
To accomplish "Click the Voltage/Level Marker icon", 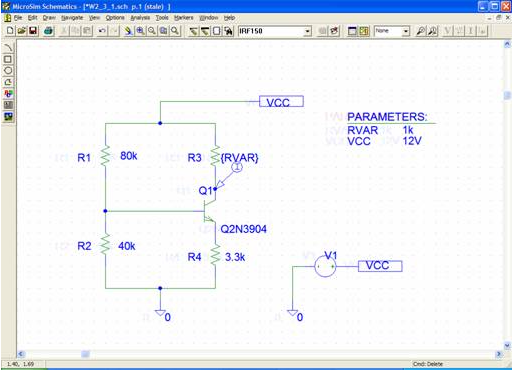I will (421, 31).
